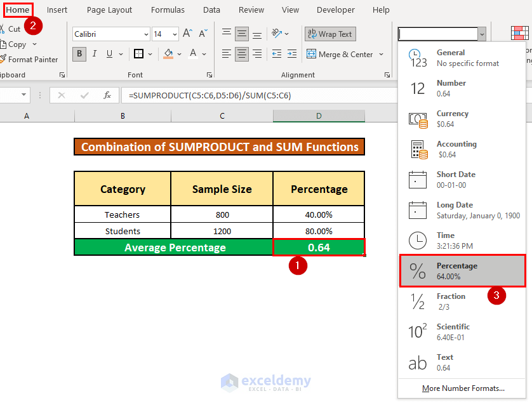This screenshot has width=532, height=403.
Task: Choose the Number format option
Action: (462, 88)
